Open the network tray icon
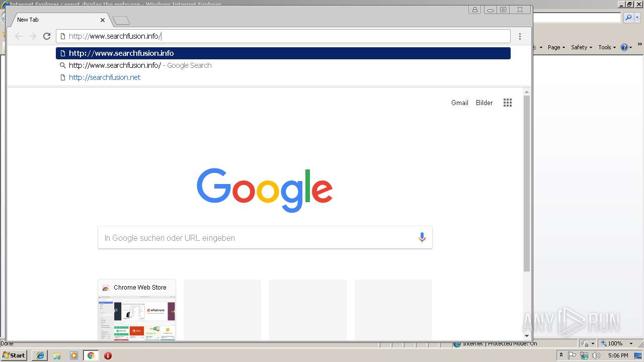Screen dimensions: 644x362 click(584, 355)
